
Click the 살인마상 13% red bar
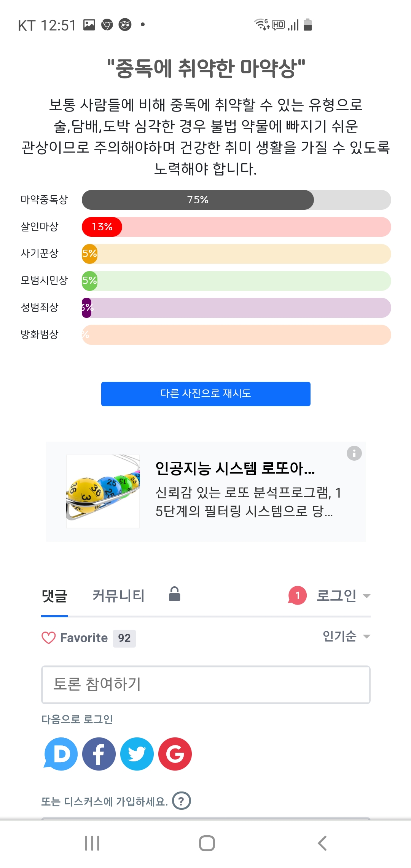coord(102,227)
